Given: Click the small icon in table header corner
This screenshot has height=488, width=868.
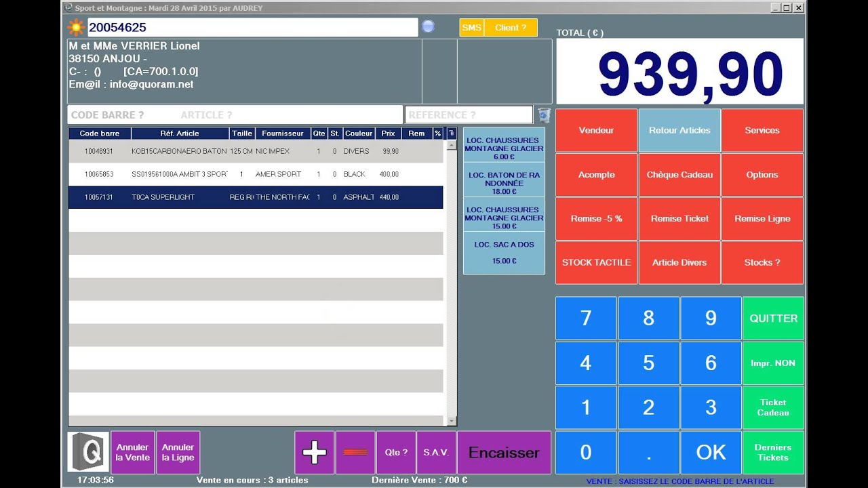Looking at the screenshot, I should (452, 134).
